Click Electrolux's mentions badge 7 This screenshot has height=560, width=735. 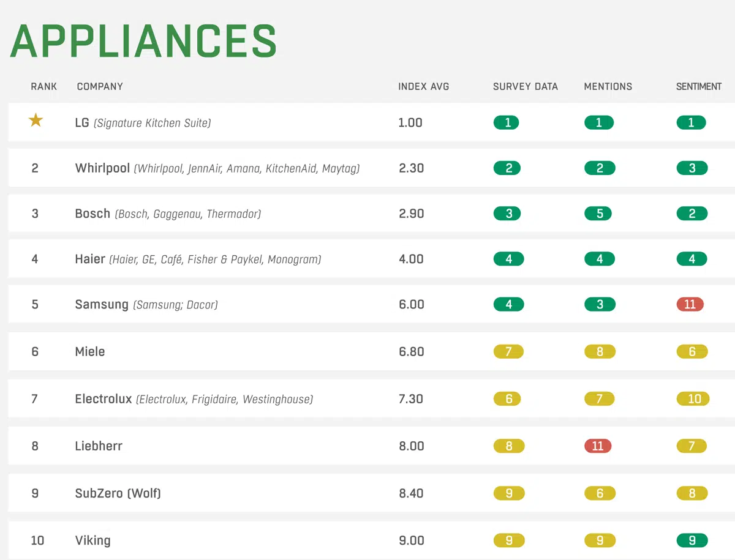point(600,399)
